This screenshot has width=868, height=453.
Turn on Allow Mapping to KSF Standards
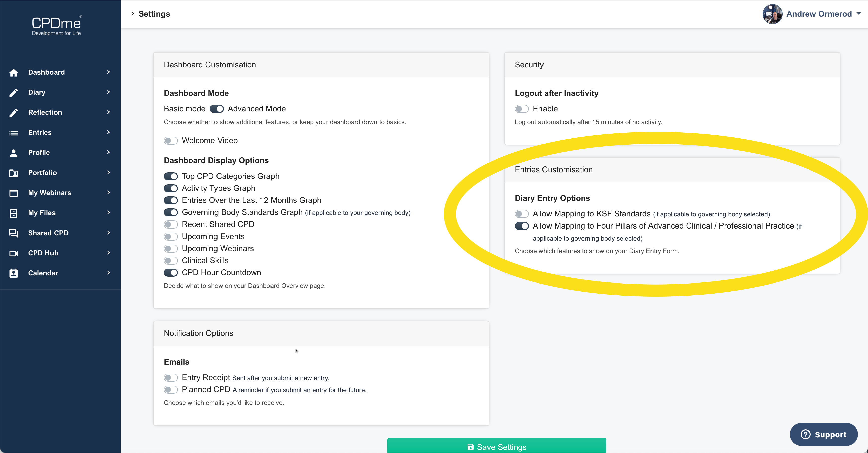coord(521,214)
